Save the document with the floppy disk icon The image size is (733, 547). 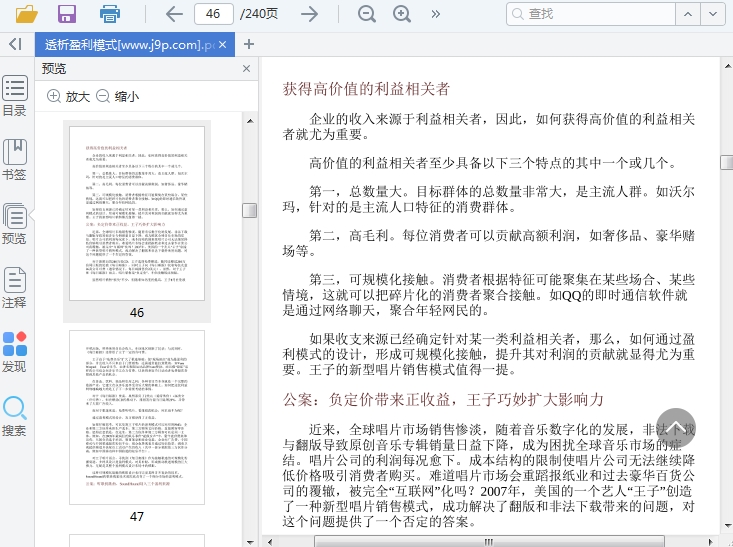coord(67,14)
